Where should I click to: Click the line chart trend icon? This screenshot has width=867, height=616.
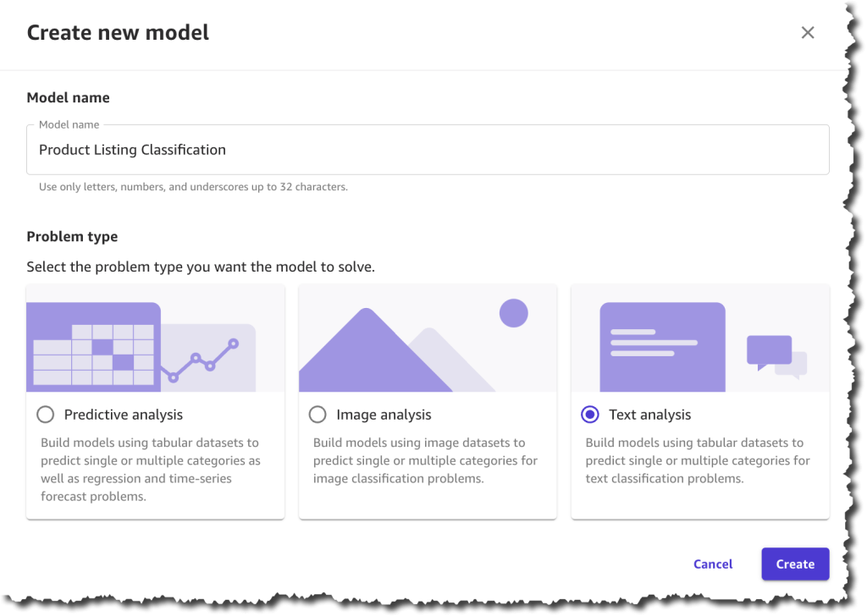(200, 359)
